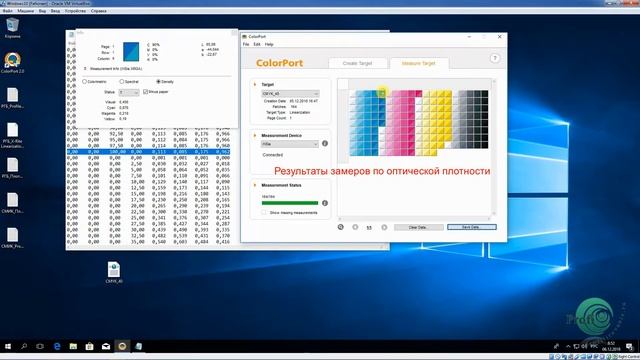The width and height of the screenshot is (640, 360).
Task: Select the Colorimetric radio button in Info window
Action: tap(84, 82)
